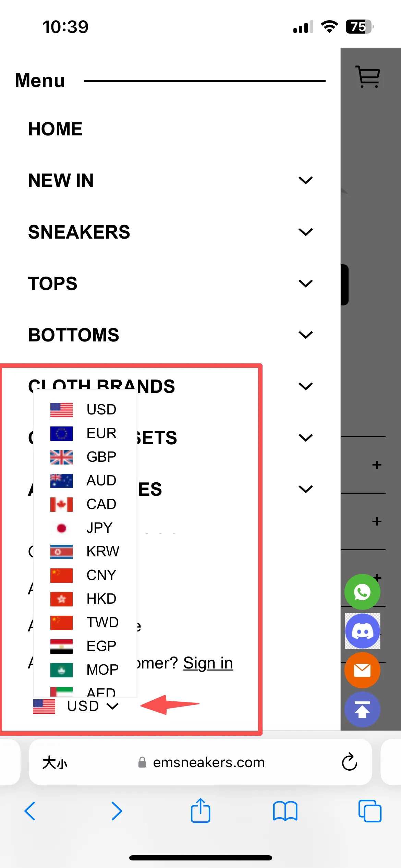The image size is (401, 868).
Task: Open the Discord contact button
Action: coord(362,631)
